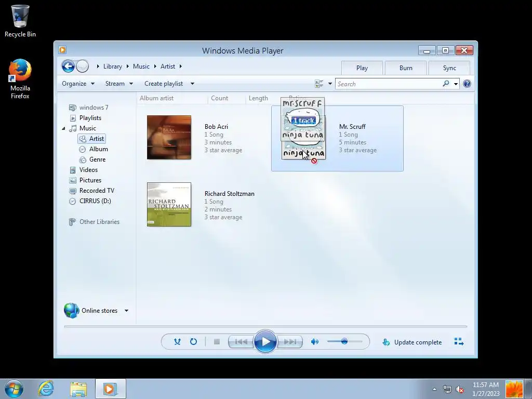Sort by the Count column header

tap(220, 98)
